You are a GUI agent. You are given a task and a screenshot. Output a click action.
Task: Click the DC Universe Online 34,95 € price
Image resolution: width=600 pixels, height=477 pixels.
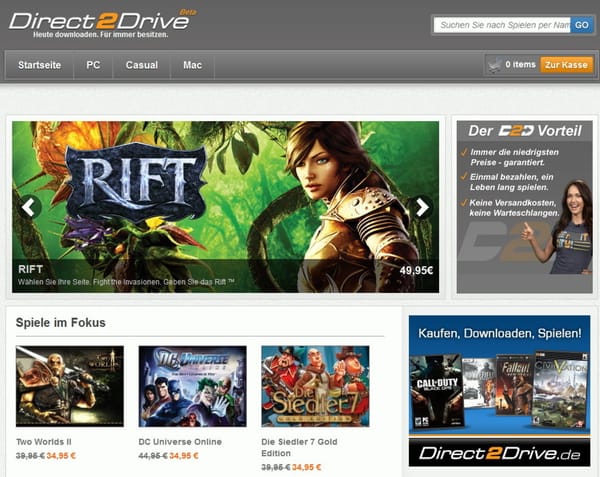tap(184, 456)
